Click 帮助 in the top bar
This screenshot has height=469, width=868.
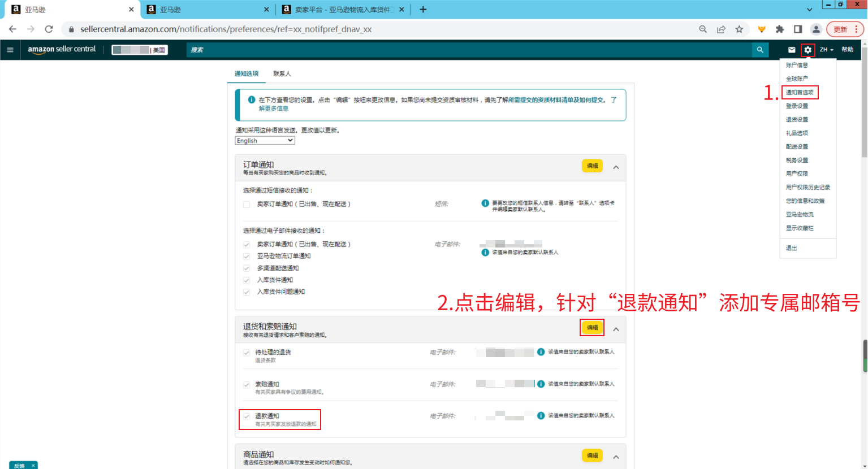click(847, 50)
